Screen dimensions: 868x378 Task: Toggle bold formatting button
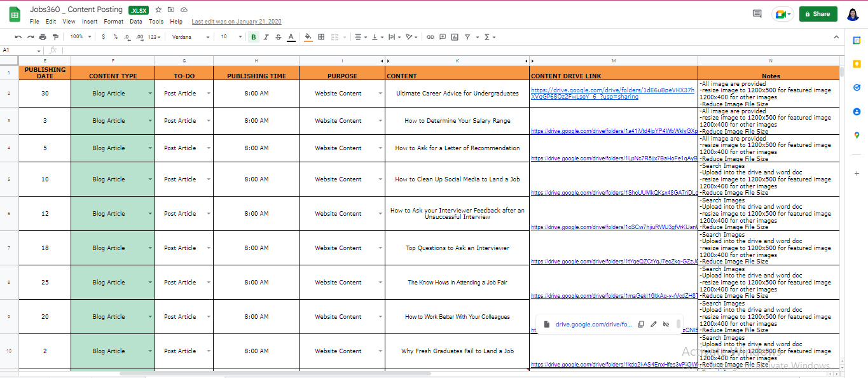click(x=254, y=37)
